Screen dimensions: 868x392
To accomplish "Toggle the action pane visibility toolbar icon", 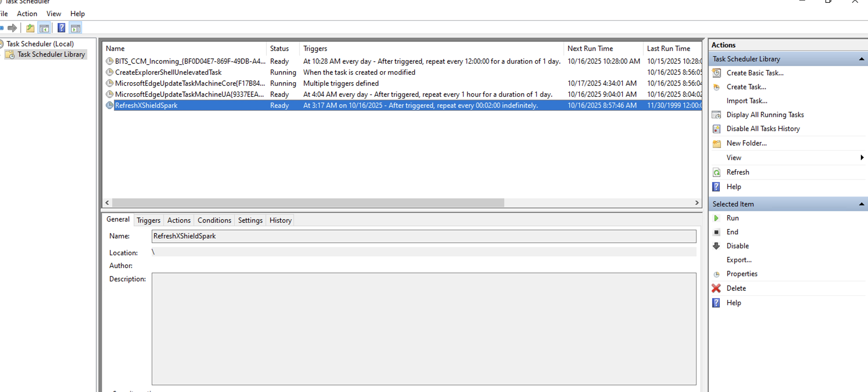I will point(75,28).
